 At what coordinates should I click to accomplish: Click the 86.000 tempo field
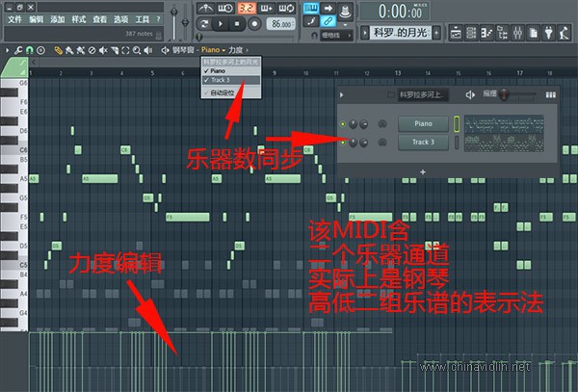[281, 24]
